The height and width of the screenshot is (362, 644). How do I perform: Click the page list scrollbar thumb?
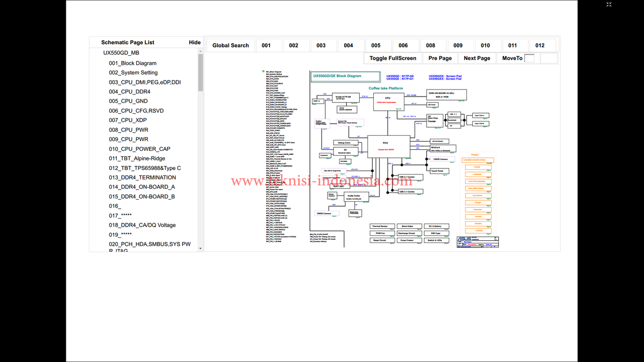coord(201,72)
